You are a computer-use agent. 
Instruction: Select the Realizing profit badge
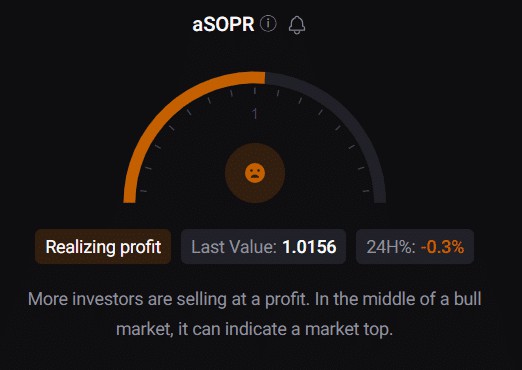coord(103,247)
